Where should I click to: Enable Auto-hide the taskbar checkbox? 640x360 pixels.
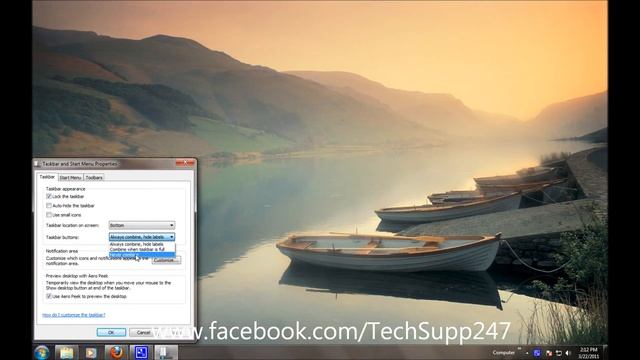[x=49, y=206]
